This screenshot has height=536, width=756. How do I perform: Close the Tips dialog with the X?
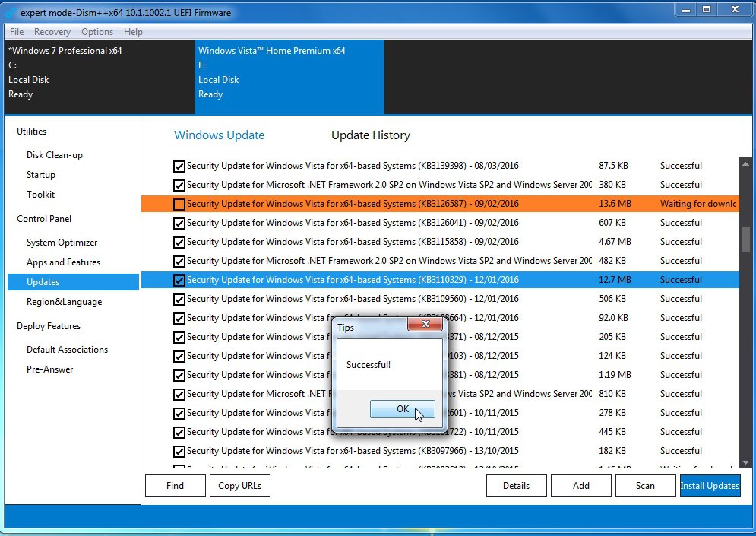[x=425, y=324]
